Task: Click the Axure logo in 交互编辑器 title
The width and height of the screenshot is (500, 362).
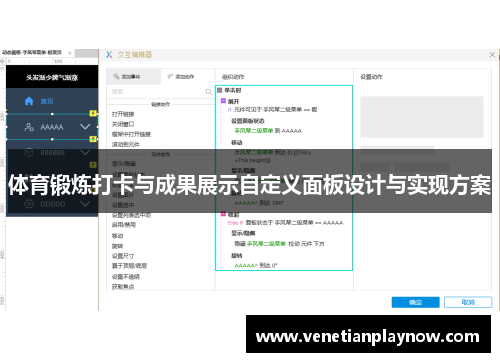Action: (x=109, y=55)
